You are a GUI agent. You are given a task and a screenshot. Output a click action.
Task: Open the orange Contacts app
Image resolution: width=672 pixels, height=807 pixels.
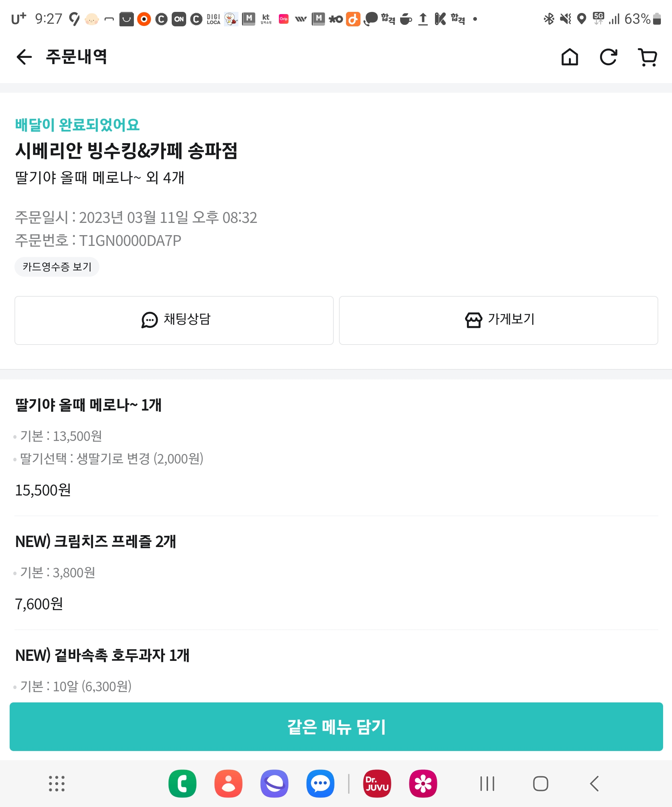(228, 784)
